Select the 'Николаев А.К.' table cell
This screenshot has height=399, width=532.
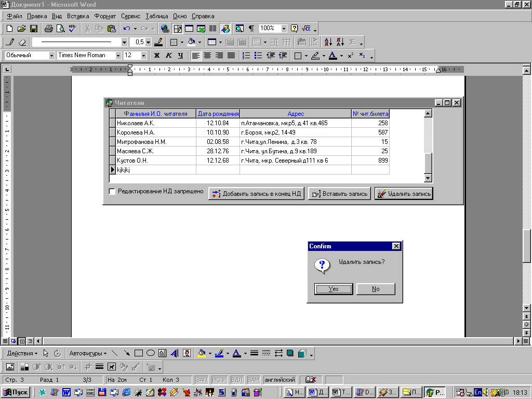tap(156, 123)
